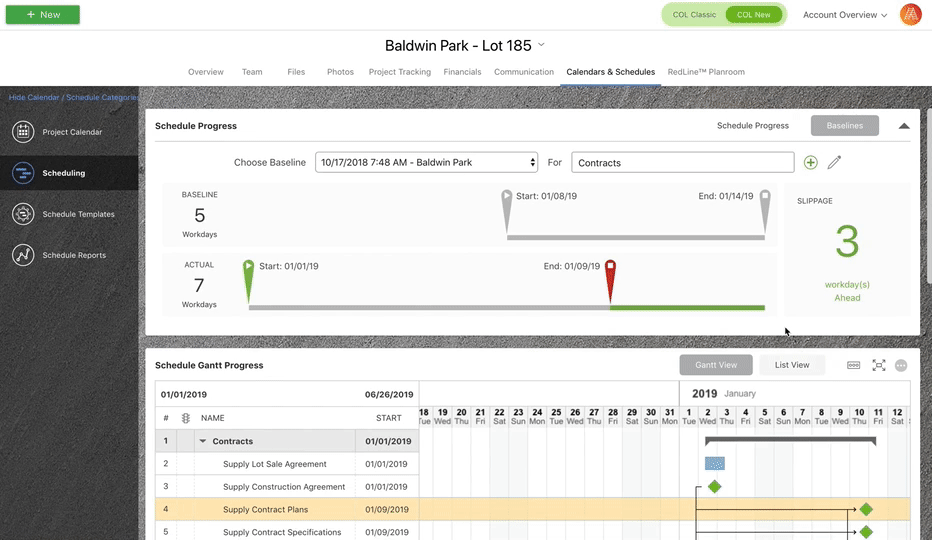
Task: Open Schedule Reports from the sidebar
Action: coord(23,255)
